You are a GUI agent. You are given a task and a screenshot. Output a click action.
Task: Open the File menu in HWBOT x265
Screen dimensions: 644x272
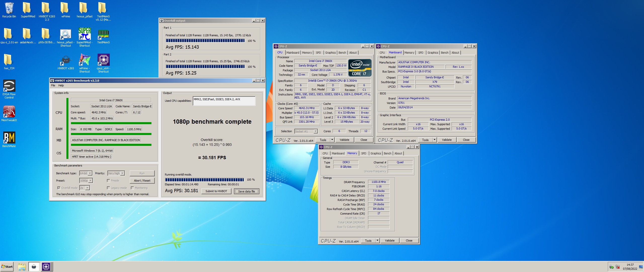click(53, 85)
